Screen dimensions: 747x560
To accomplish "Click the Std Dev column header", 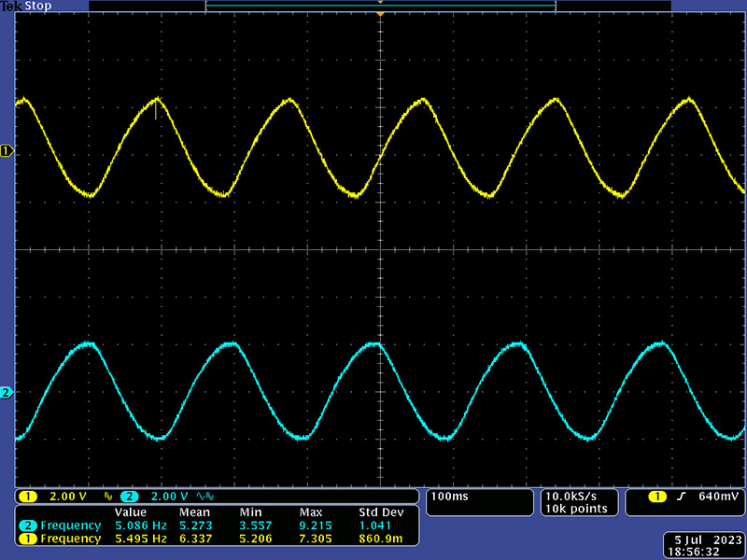I will tap(381, 512).
